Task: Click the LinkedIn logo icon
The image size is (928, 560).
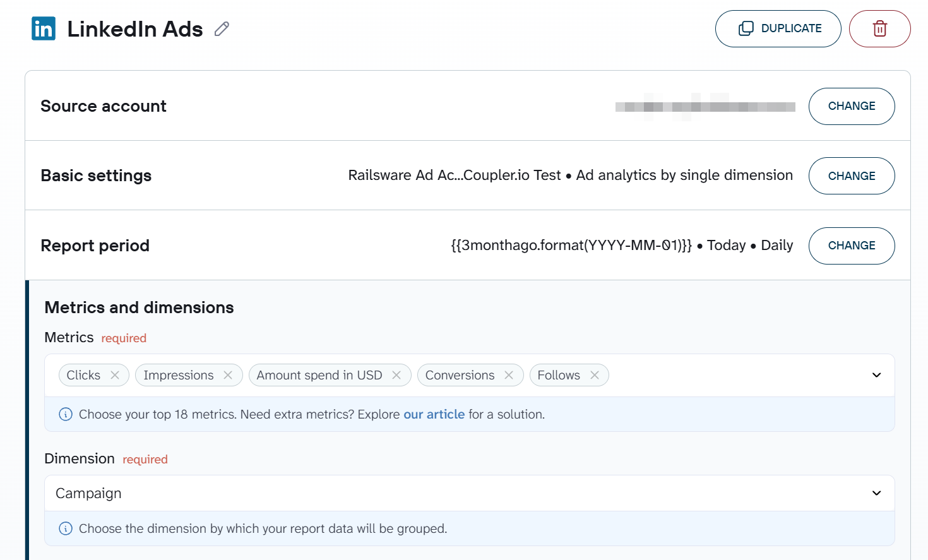Action: tap(44, 28)
